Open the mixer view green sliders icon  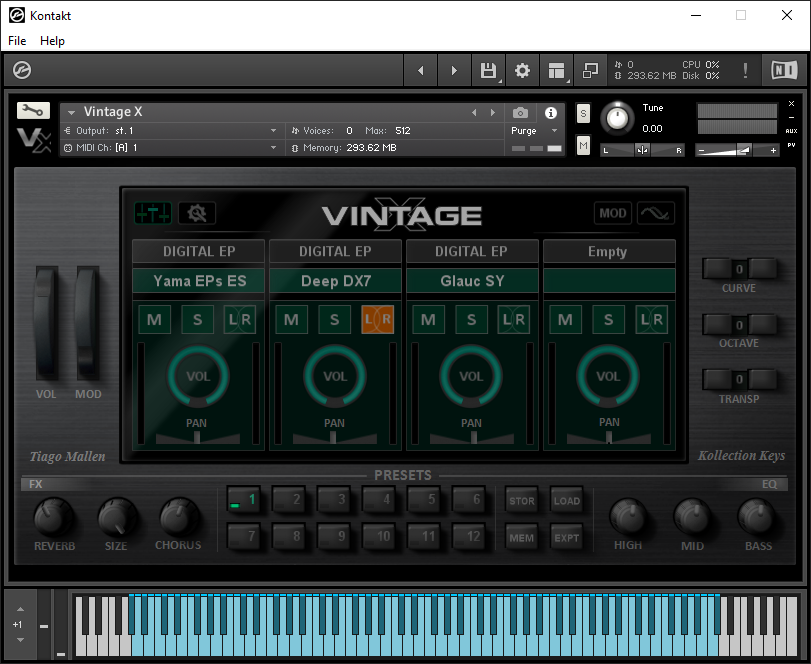153,213
